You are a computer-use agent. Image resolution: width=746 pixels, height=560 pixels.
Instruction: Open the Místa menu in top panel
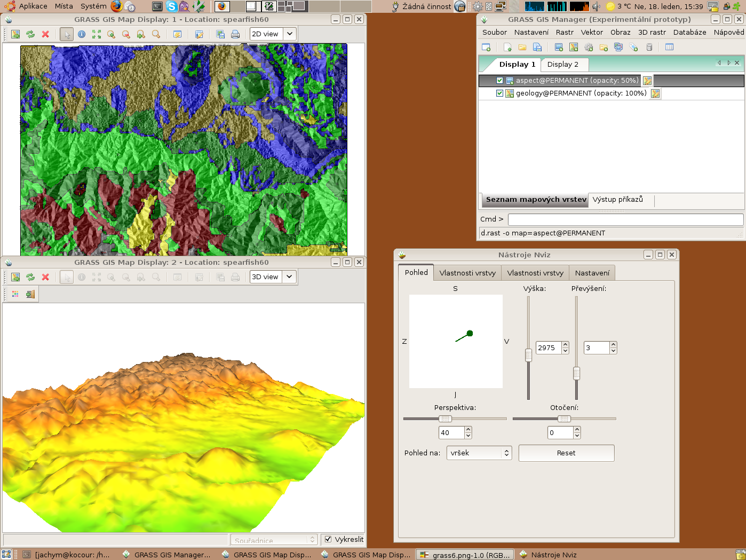pos(64,6)
